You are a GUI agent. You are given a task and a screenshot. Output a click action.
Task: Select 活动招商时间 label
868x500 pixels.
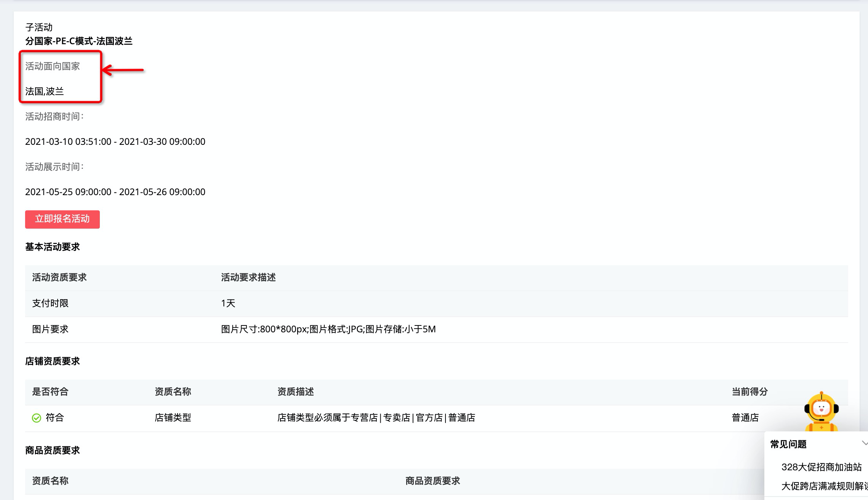point(54,117)
